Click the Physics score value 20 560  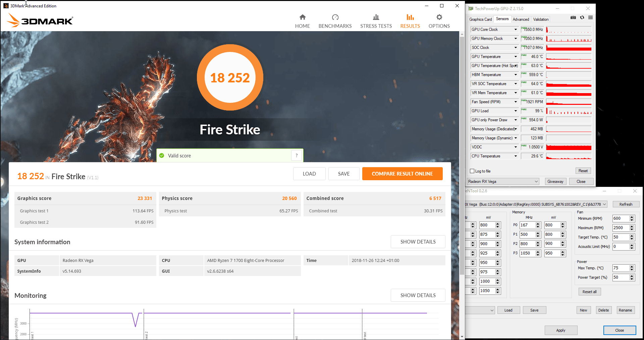click(289, 198)
